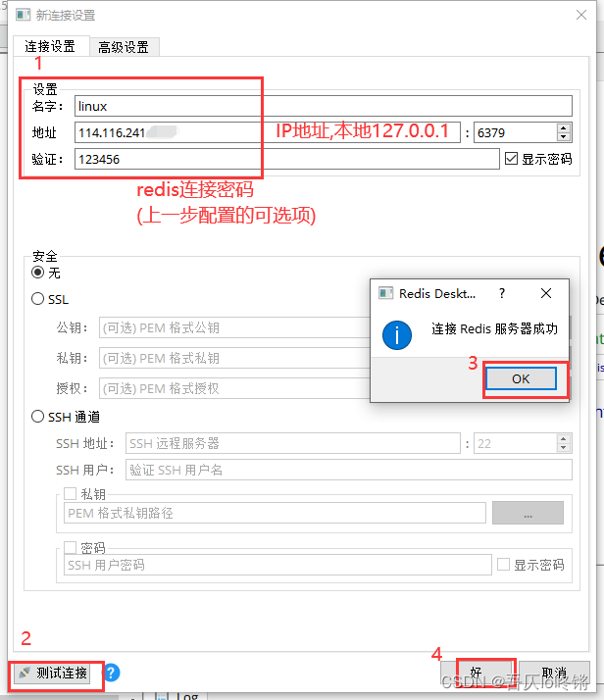Click the blue information icon in message dialog
Screen dimensions: 604x700
397,335
